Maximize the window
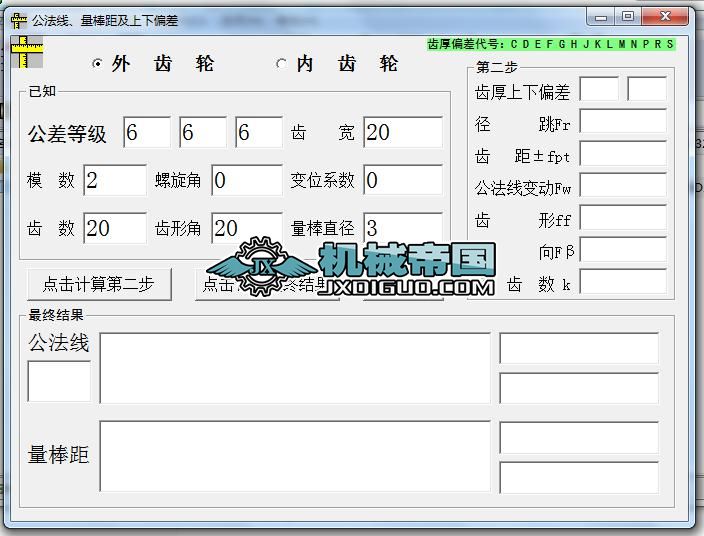Viewport: 704px width, 536px height. click(629, 17)
